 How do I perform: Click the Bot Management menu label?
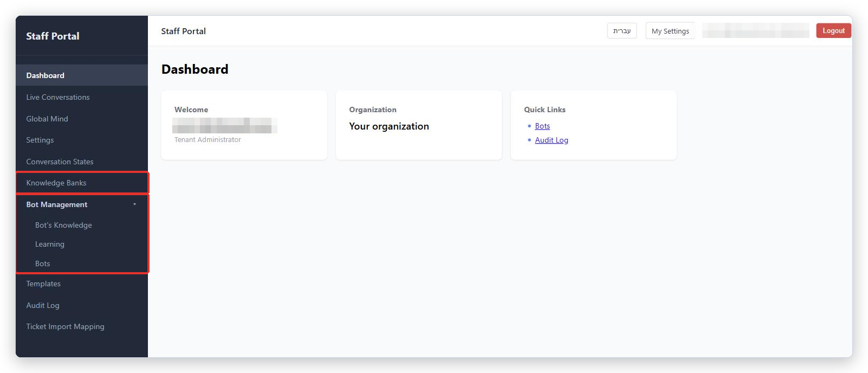click(57, 204)
